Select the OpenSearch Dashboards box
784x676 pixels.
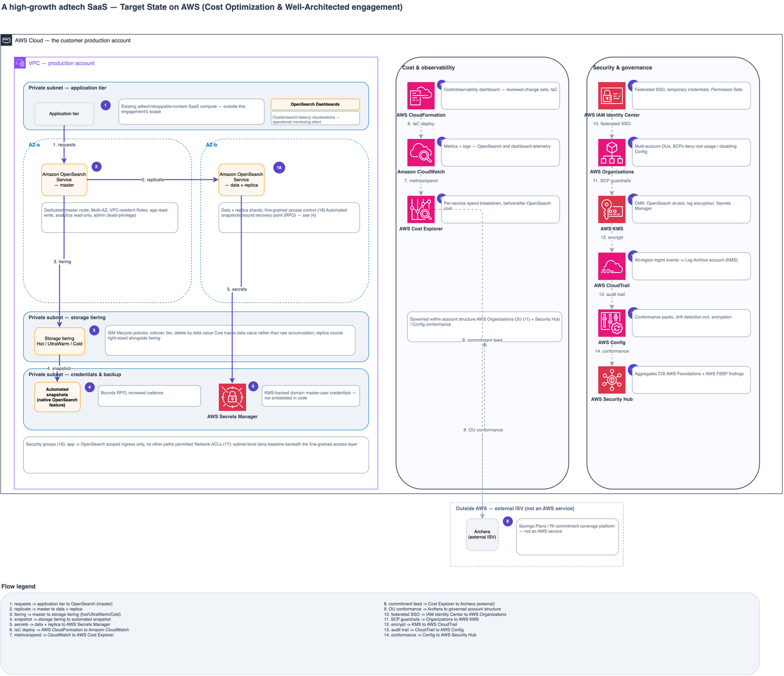[x=315, y=104]
